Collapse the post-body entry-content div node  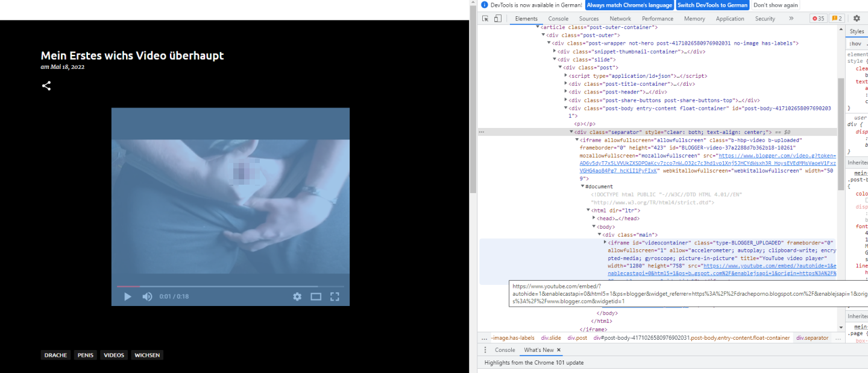(x=566, y=108)
